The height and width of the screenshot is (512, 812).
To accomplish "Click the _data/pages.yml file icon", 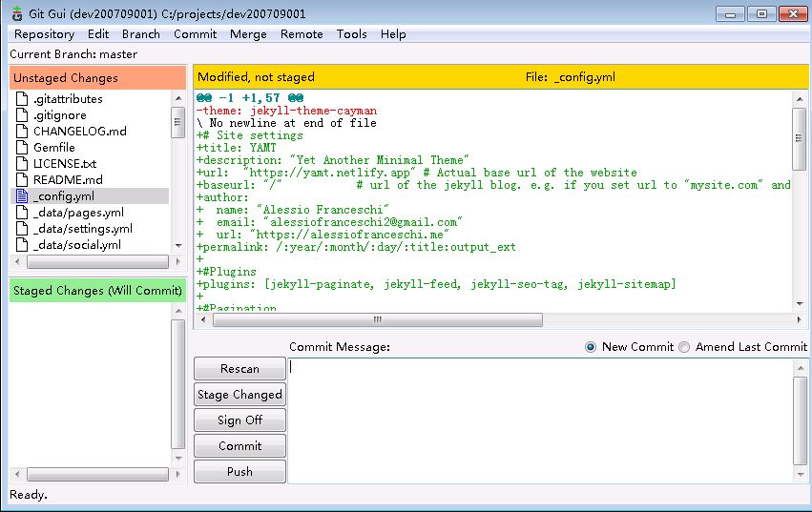I will (22, 213).
